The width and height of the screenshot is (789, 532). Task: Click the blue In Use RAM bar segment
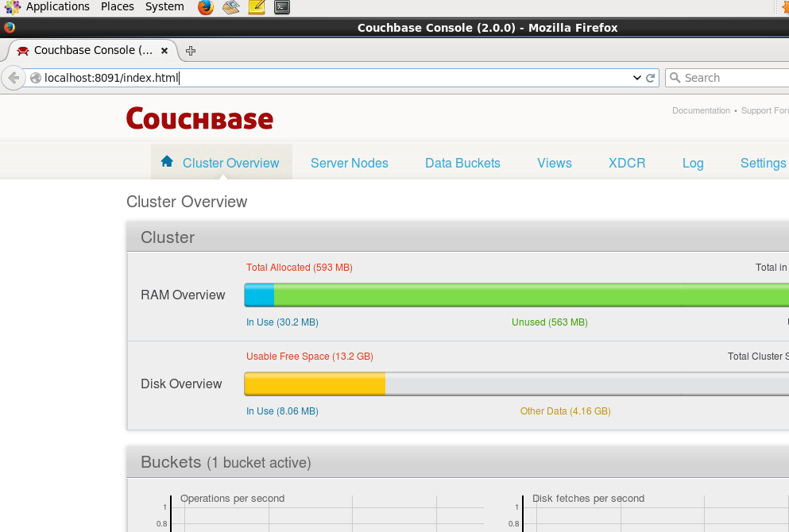(260, 295)
